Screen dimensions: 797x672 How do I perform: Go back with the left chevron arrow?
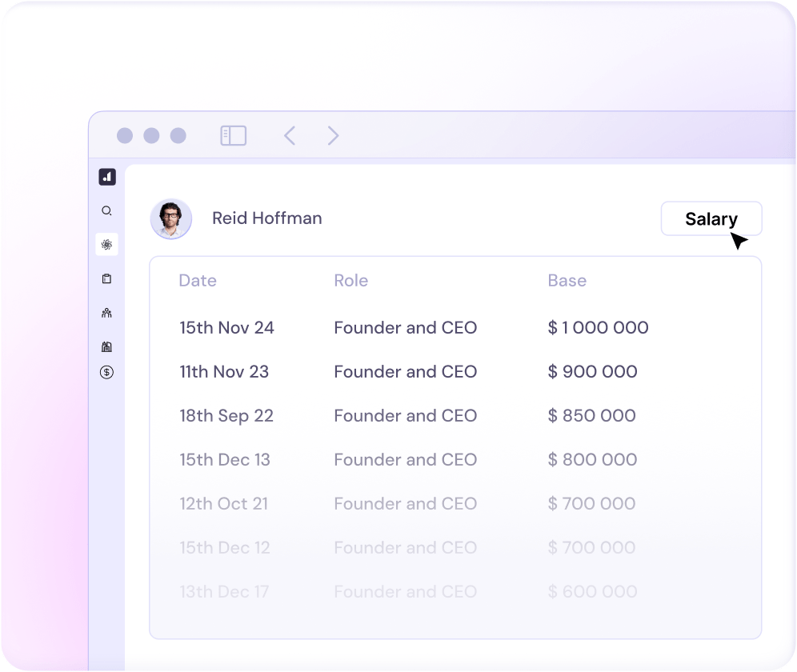click(290, 136)
